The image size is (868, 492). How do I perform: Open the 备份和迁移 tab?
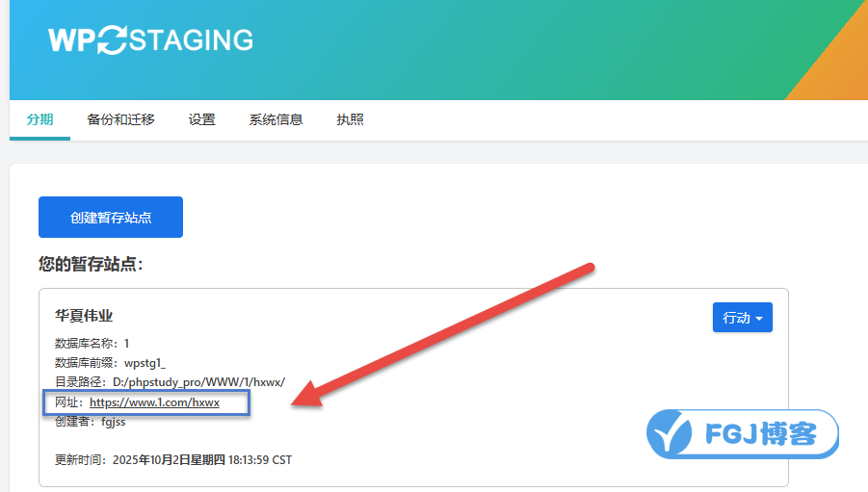[120, 119]
